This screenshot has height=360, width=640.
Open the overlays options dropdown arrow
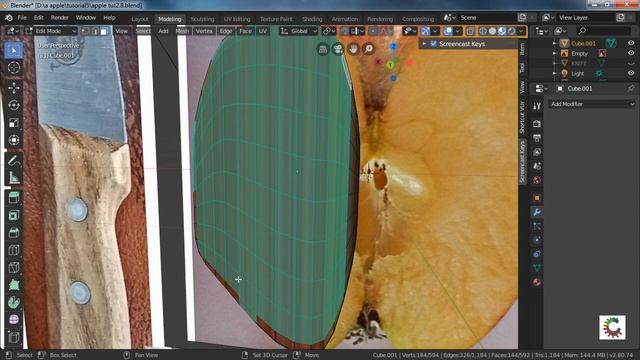(458, 31)
